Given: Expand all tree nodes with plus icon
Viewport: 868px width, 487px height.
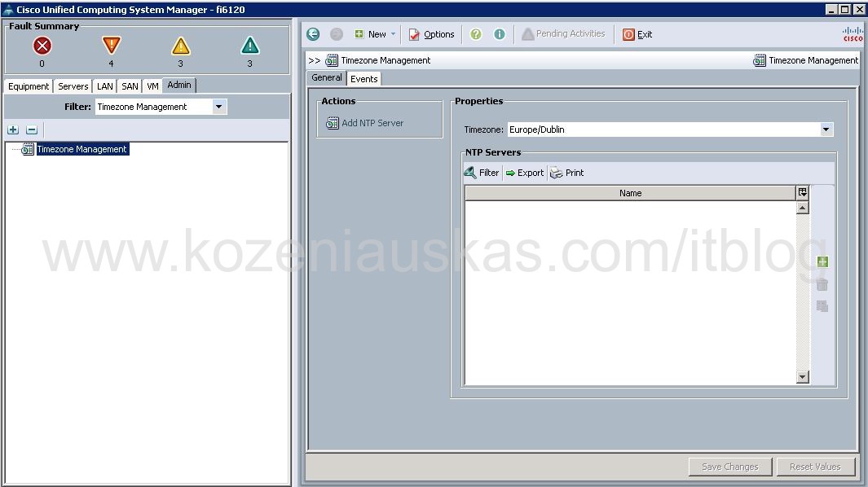Looking at the screenshot, I should pos(13,130).
